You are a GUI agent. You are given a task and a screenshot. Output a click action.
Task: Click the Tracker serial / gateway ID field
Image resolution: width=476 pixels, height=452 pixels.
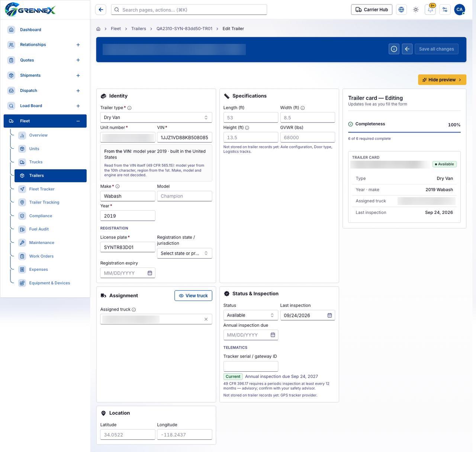(x=251, y=366)
